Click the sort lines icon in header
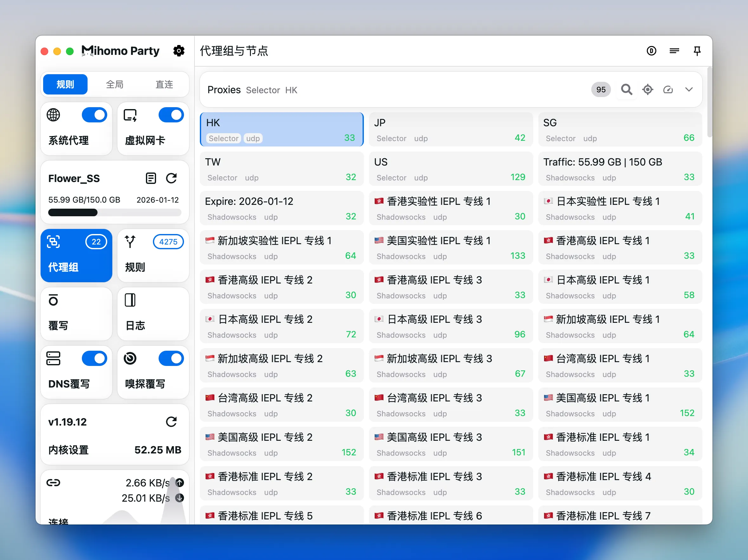 [x=674, y=51]
